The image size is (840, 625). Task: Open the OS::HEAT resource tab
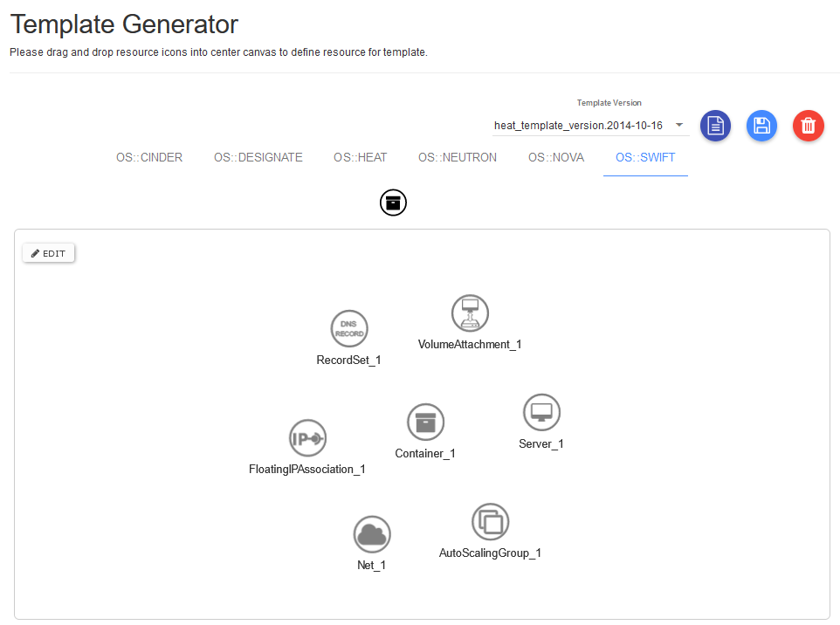click(360, 157)
